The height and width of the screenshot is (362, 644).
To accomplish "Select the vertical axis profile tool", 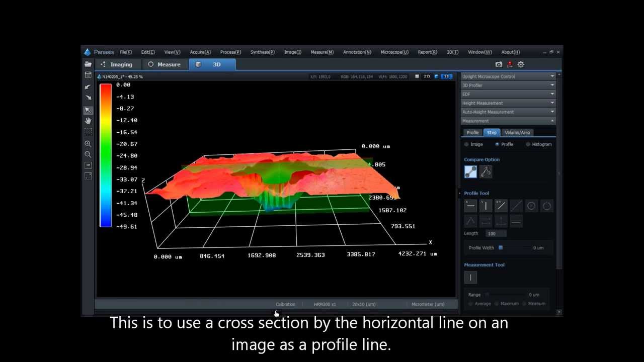I will (x=501, y=221).
